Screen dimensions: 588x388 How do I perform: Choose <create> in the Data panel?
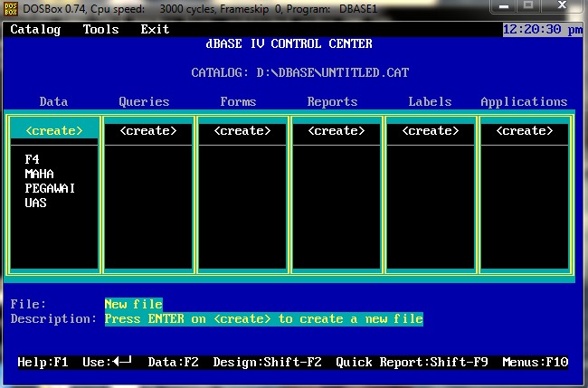[54, 130]
